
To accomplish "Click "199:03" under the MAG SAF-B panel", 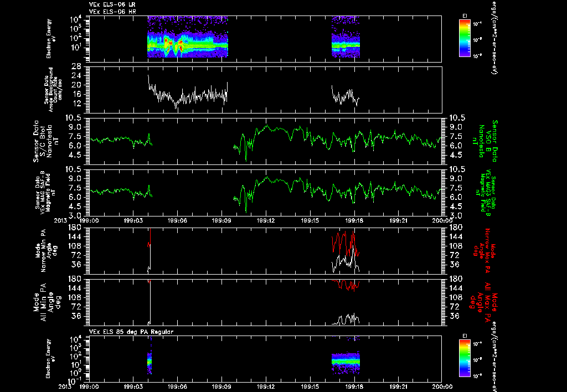I will [133, 220].
